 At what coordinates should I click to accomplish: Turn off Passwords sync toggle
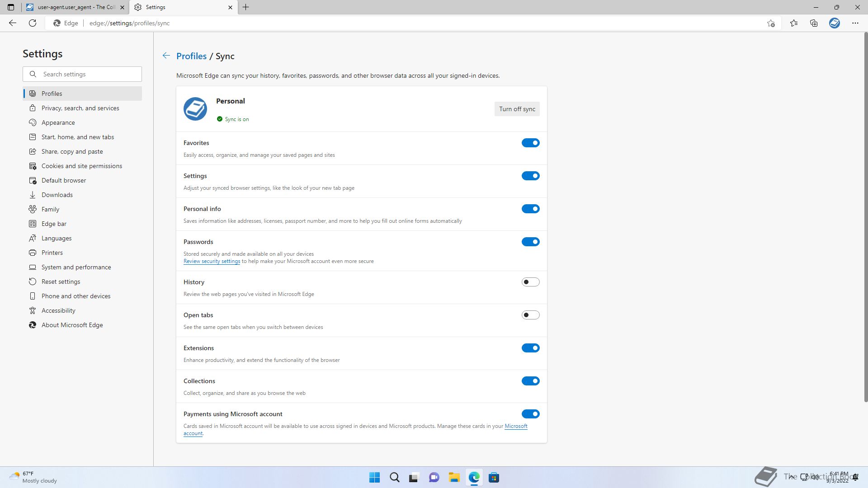(x=530, y=242)
